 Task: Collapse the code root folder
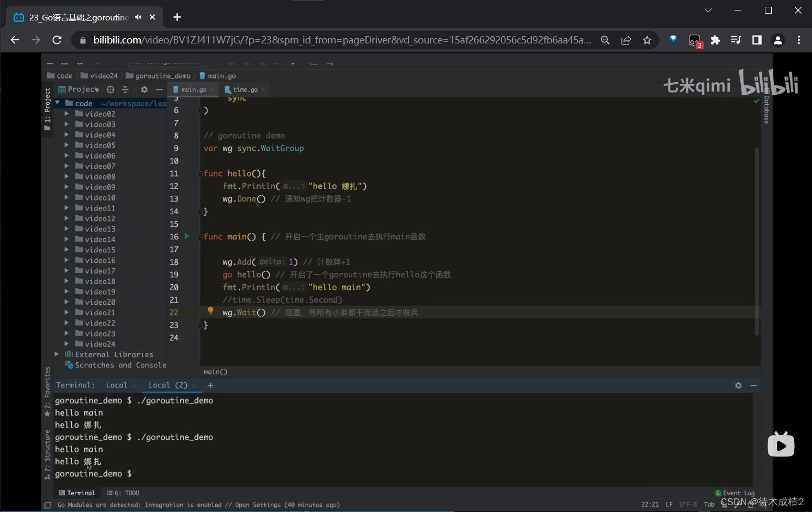tap(58, 103)
